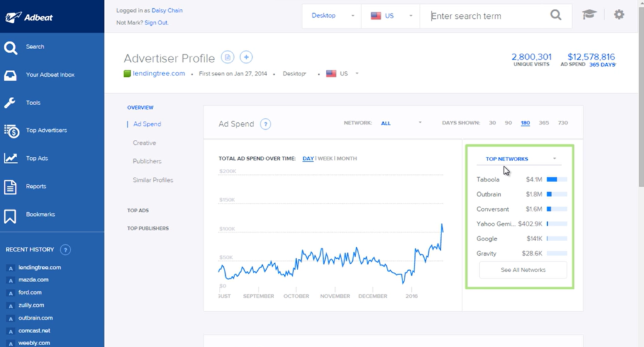The image size is (644, 347).
Task: Open lendingtree.com from recent history
Action: (x=40, y=267)
